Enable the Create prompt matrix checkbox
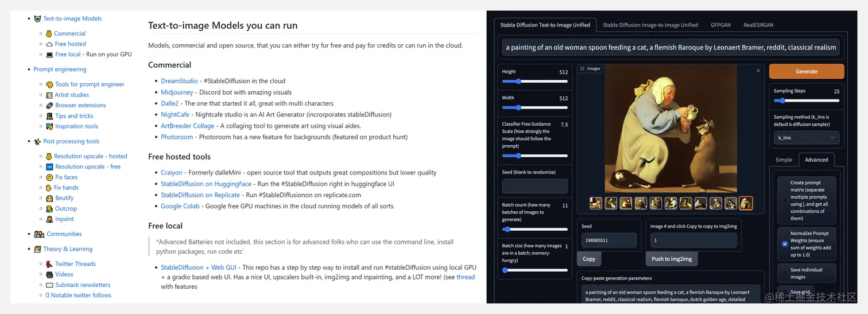The height and width of the screenshot is (314, 868). (x=785, y=200)
